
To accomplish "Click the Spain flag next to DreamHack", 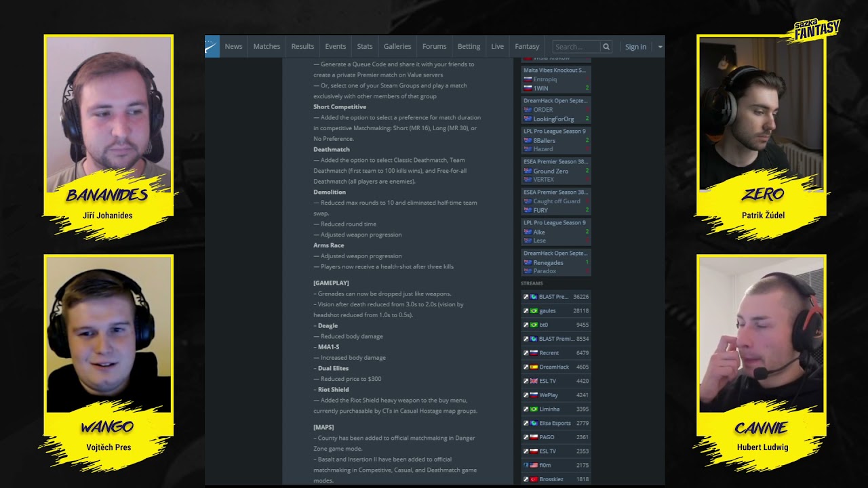I will click(x=534, y=367).
